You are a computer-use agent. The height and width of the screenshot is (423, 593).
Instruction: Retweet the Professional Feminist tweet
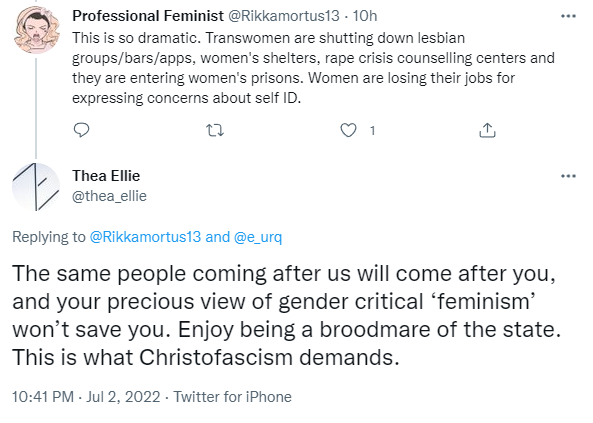pos(215,131)
